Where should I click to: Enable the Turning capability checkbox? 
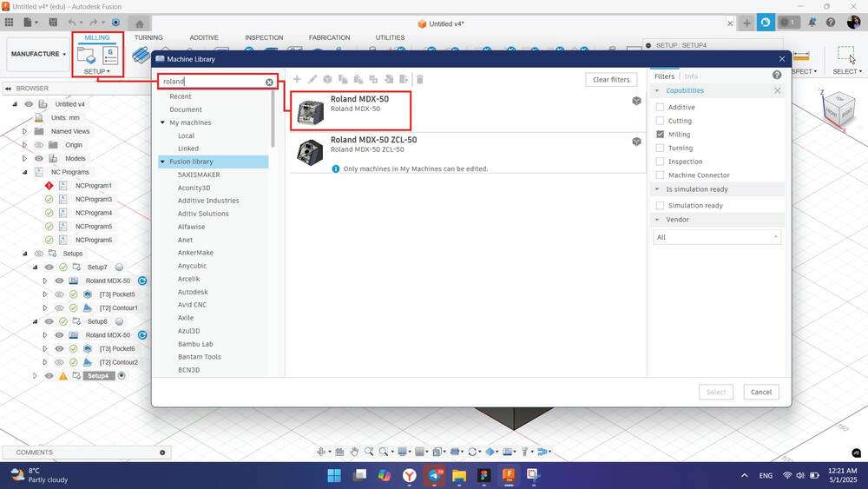click(x=660, y=148)
